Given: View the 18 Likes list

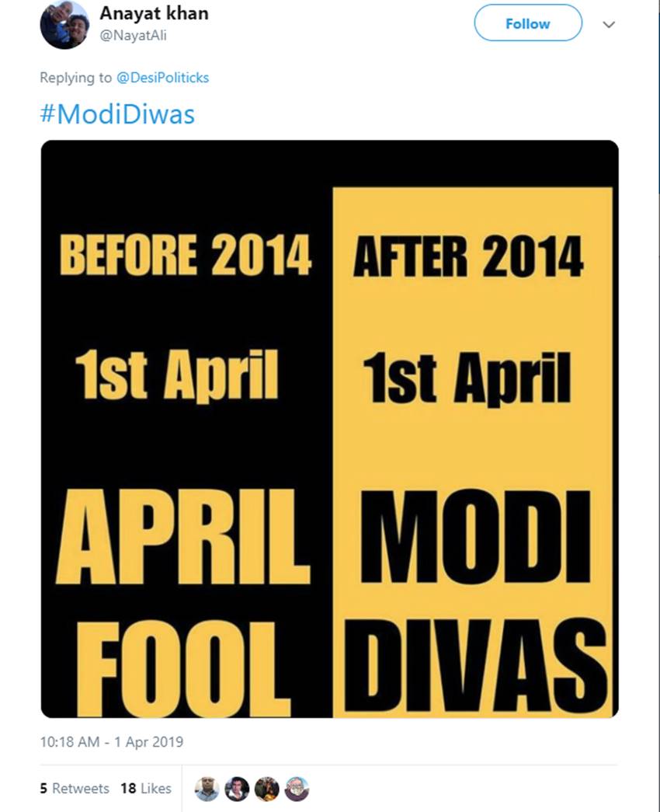Looking at the screenshot, I should pos(146,788).
